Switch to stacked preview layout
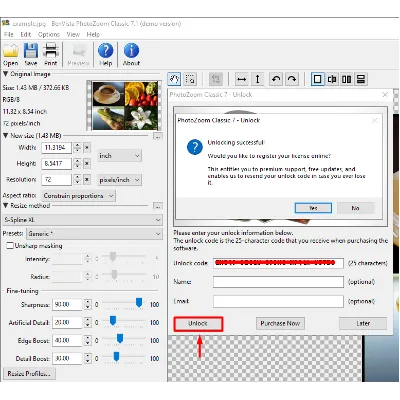The width and height of the screenshot is (400, 400). point(361,79)
